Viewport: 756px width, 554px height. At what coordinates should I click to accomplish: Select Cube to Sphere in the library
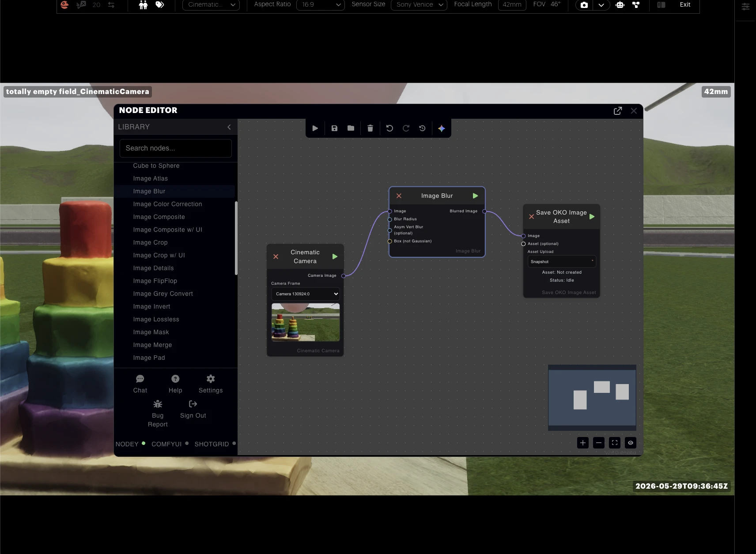tap(156, 166)
